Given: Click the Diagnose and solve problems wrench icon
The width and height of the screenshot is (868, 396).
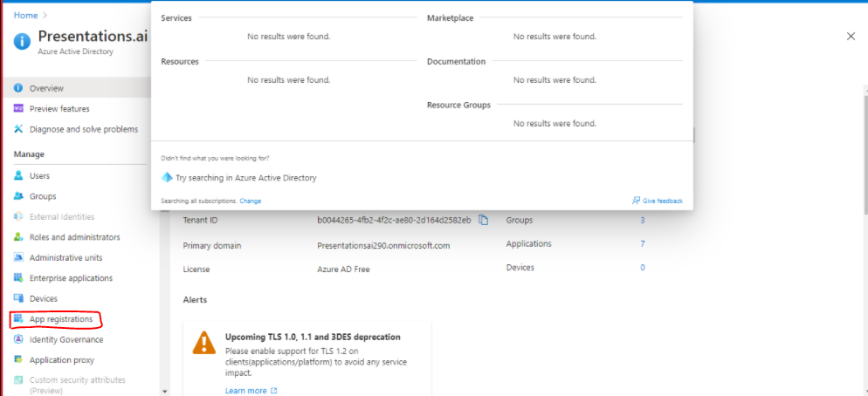Looking at the screenshot, I should (18, 129).
